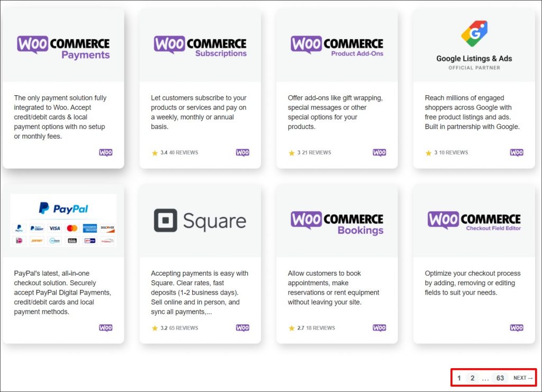The width and height of the screenshot is (542, 392).
Task: Click the Woo badge on Product Add-Ons card
Action: 380,152
